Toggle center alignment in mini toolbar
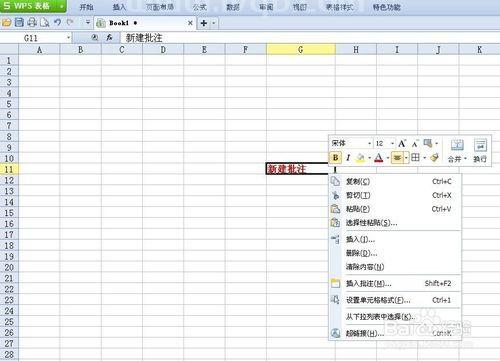This screenshot has width=500, height=361. click(397, 158)
